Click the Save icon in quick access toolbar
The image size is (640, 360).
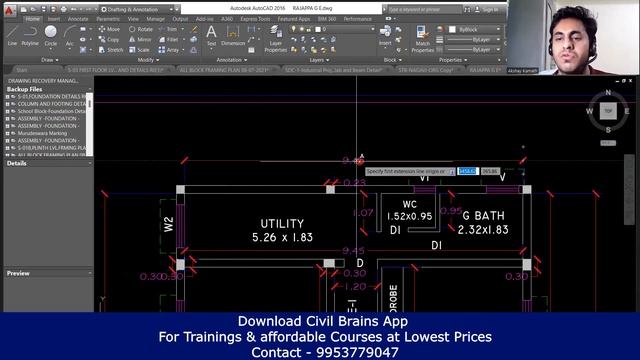(44, 9)
